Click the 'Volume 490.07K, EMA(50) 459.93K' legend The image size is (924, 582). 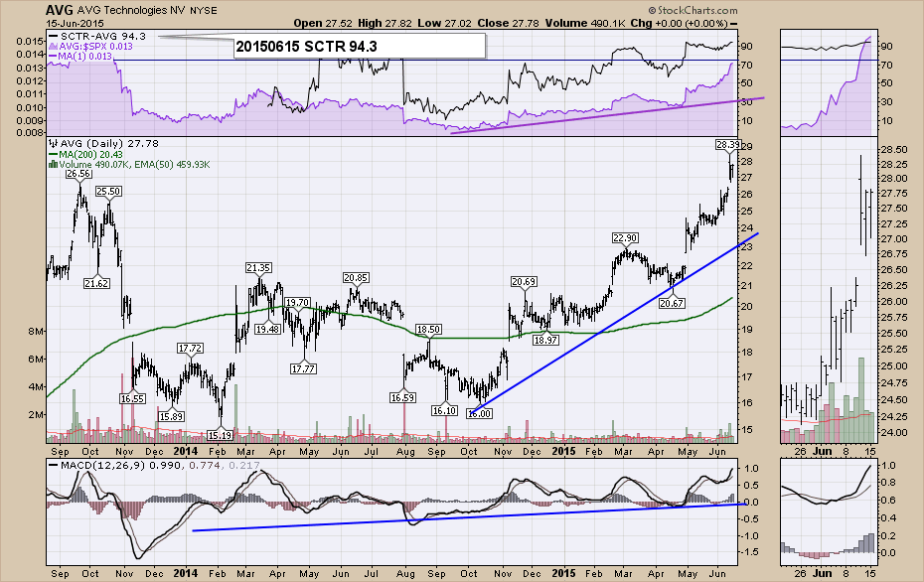129,165
